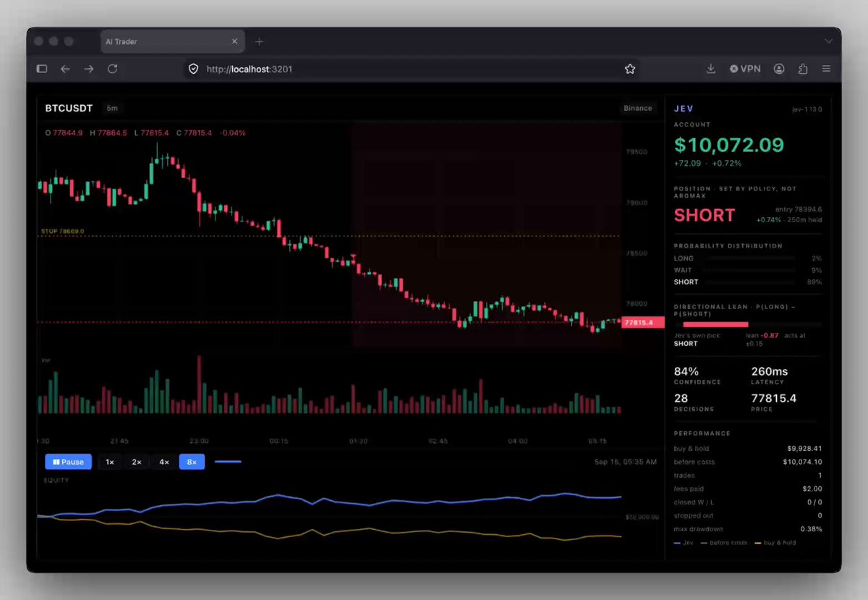
Task: Click the Binance exchange badge
Action: tap(638, 108)
